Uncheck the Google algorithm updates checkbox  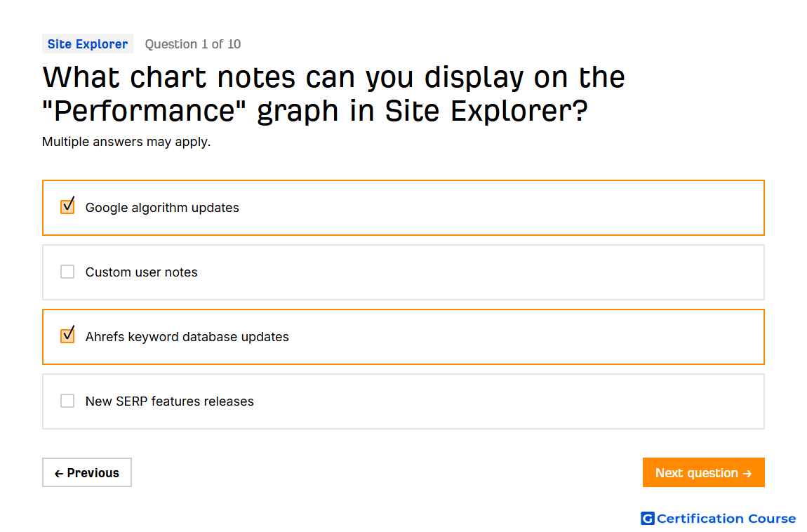67,207
